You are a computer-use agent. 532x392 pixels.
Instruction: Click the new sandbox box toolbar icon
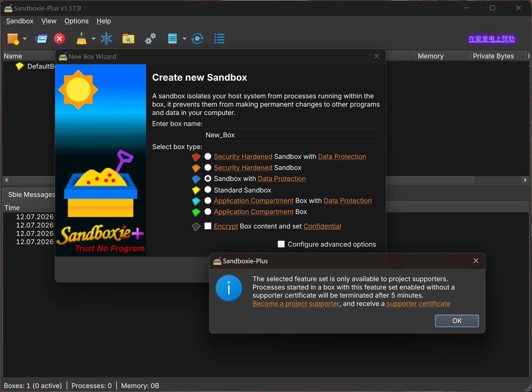pyautogui.click(x=13, y=39)
